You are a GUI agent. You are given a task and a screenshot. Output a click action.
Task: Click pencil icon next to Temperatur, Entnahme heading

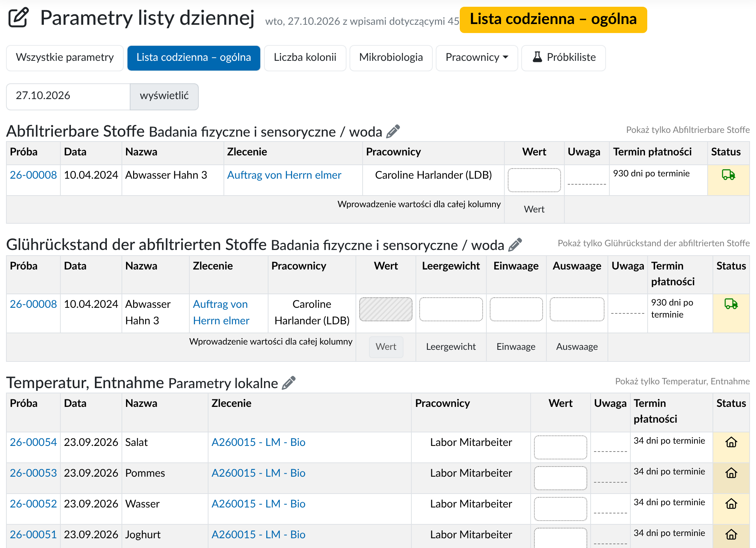pos(289,383)
